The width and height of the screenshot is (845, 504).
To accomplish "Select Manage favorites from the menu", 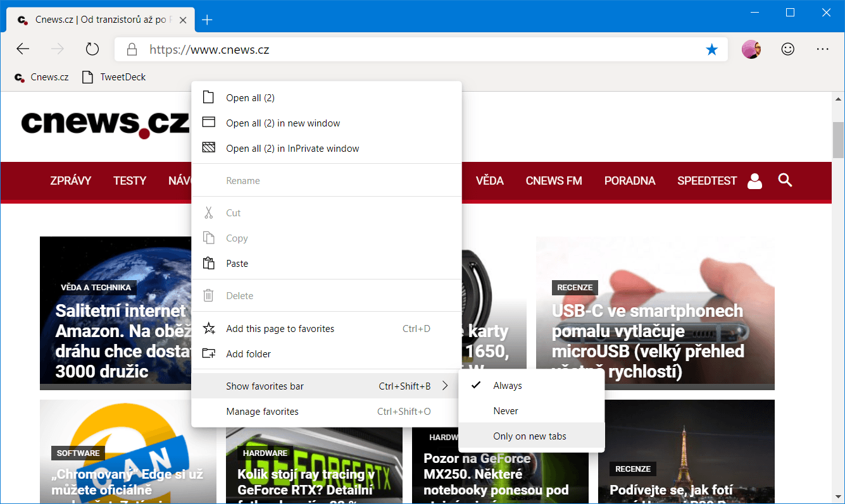I will tap(262, 411).
